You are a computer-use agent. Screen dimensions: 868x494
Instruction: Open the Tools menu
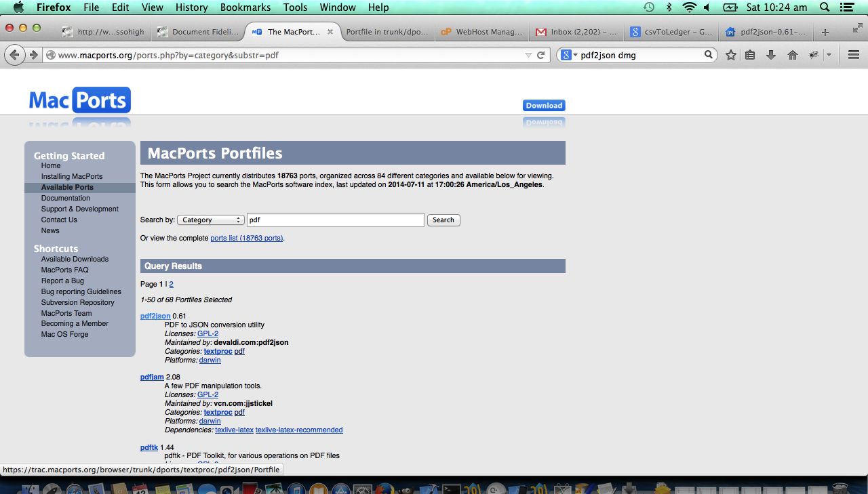coord(296,7)
